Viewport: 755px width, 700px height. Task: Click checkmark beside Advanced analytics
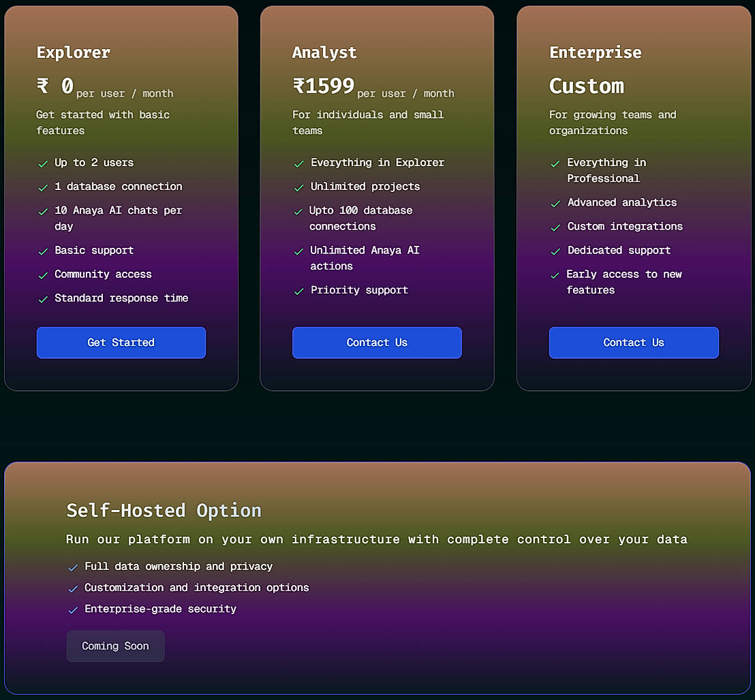555,204
